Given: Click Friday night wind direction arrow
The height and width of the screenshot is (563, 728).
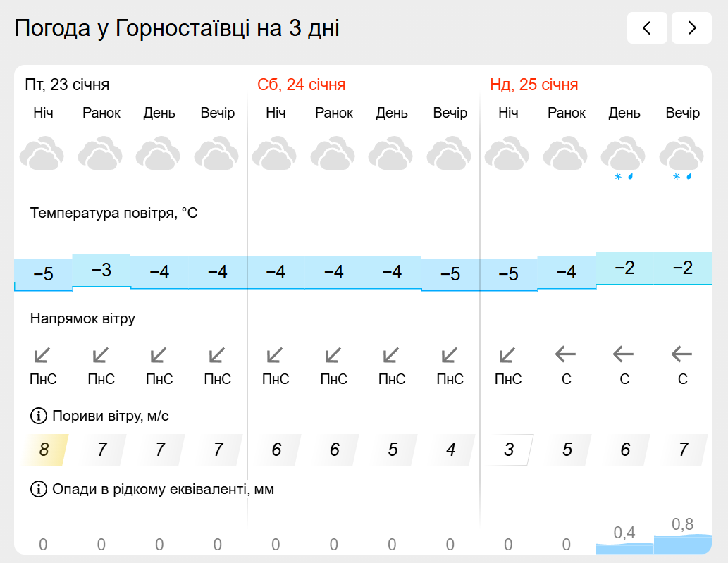Looking at the screenshot, I should pyautogui.click(x=43, y=354).
